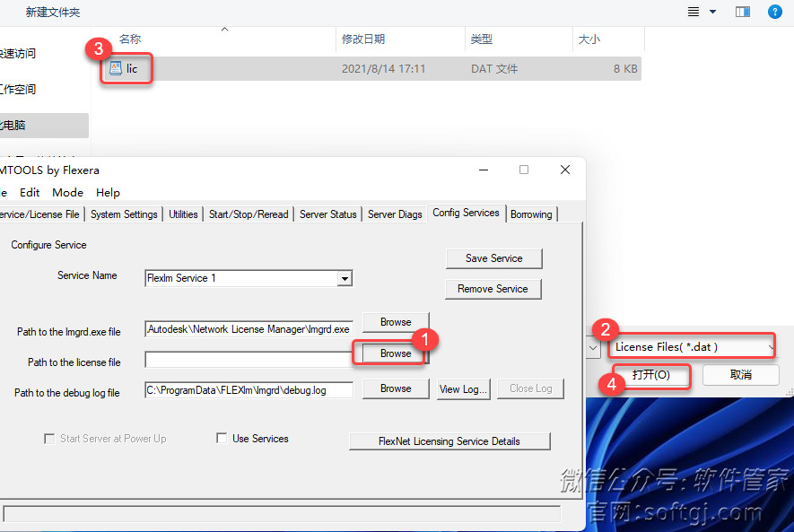Image resolution: width=794 pixels, height=532 pixels.
Task: Sort files by 修改日期 column header
Action: click(363, 39)
